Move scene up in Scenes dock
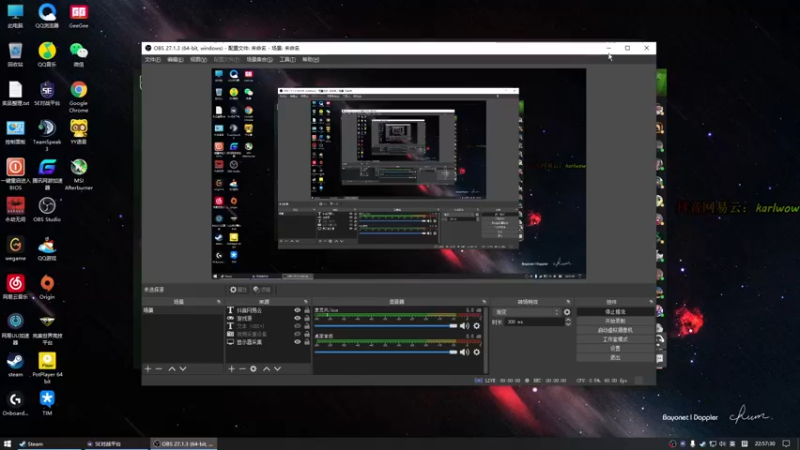800x450 pixels. [172, 368]
